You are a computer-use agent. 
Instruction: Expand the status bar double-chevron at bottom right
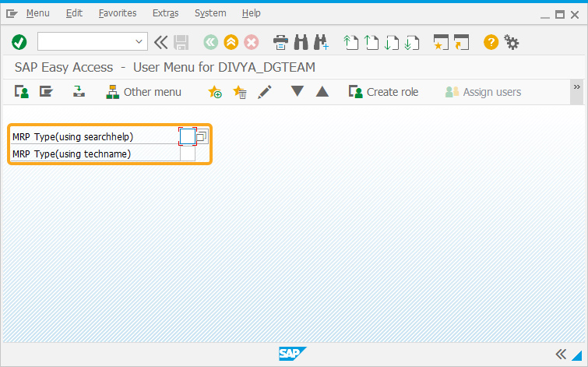(561, 354)
